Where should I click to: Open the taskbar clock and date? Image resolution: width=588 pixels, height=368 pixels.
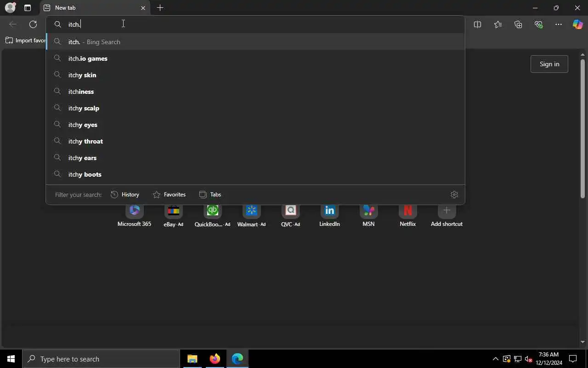(x=549, y=359)
